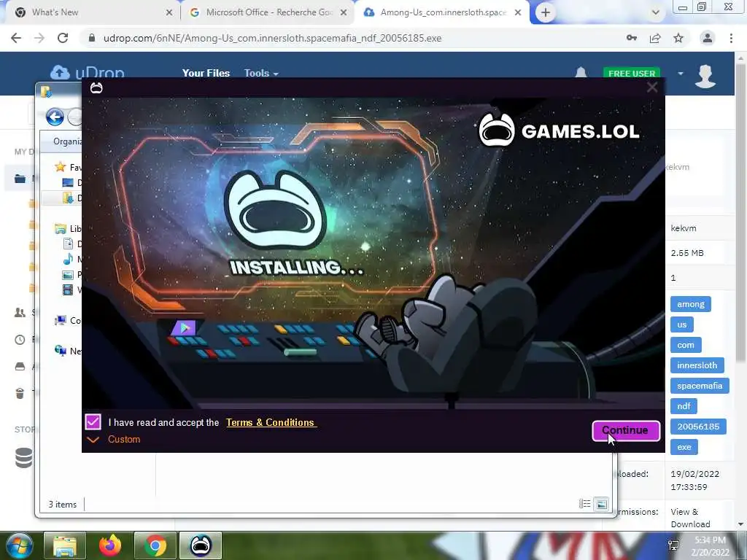Viewport: 747px width, 560px height.
Task: Click the address bar URL
Action: pyautogui.click(x=272, y=38)
